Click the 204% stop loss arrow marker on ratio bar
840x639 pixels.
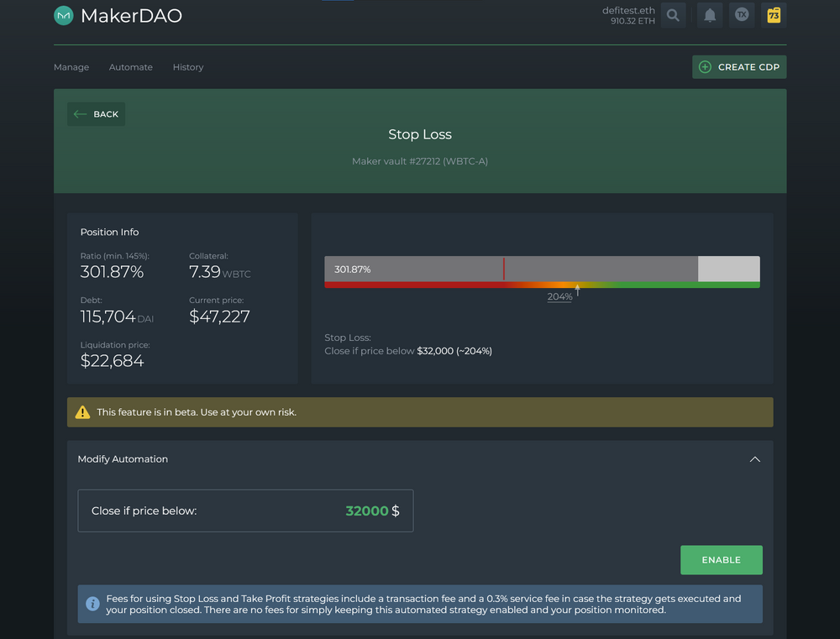(578, 290)
